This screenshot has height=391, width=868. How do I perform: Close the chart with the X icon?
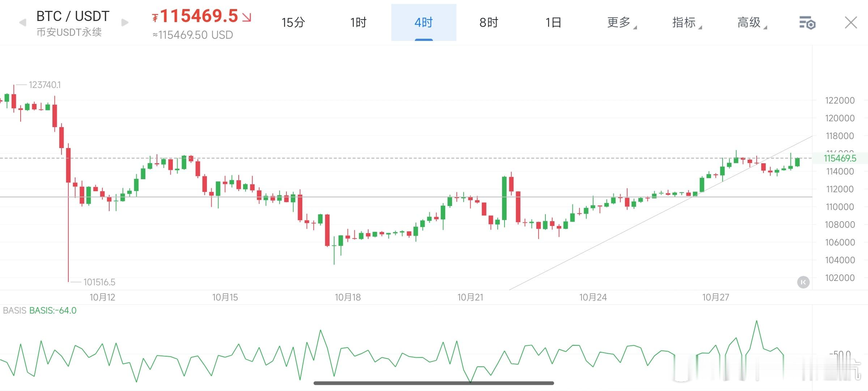click(x=851, y=22)
